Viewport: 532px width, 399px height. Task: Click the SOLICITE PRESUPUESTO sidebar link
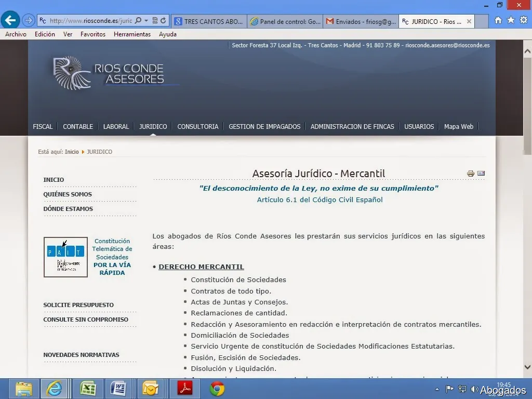click(x=78, y=305)
